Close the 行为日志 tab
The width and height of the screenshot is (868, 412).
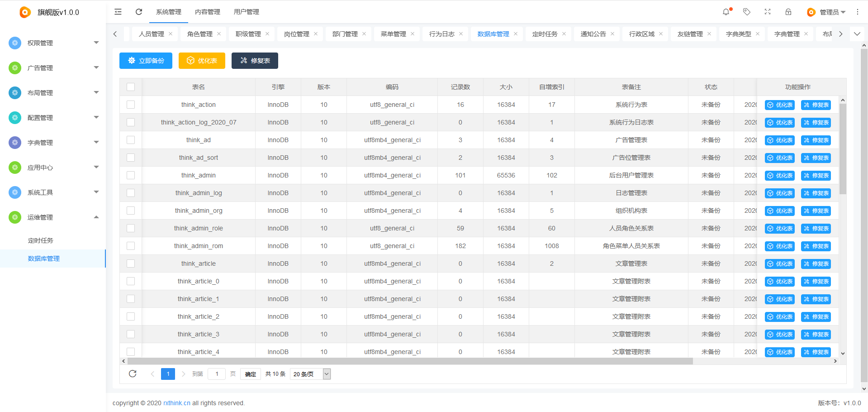[461, 34]
